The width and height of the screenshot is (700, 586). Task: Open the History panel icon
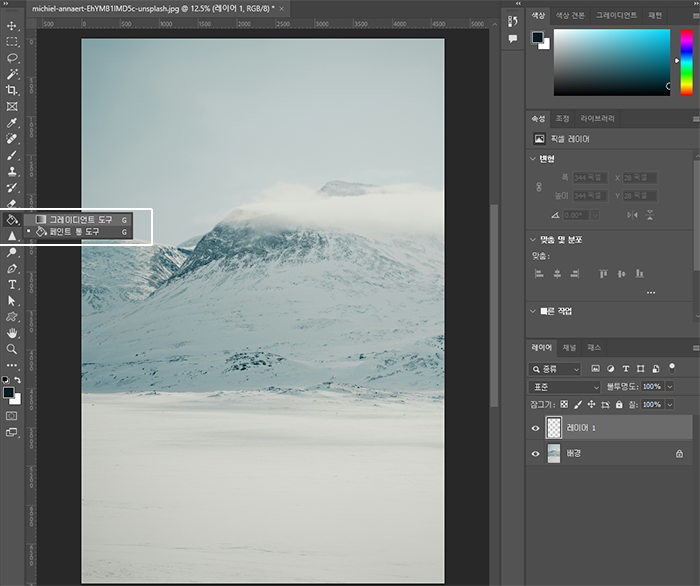tap(512, 21)
